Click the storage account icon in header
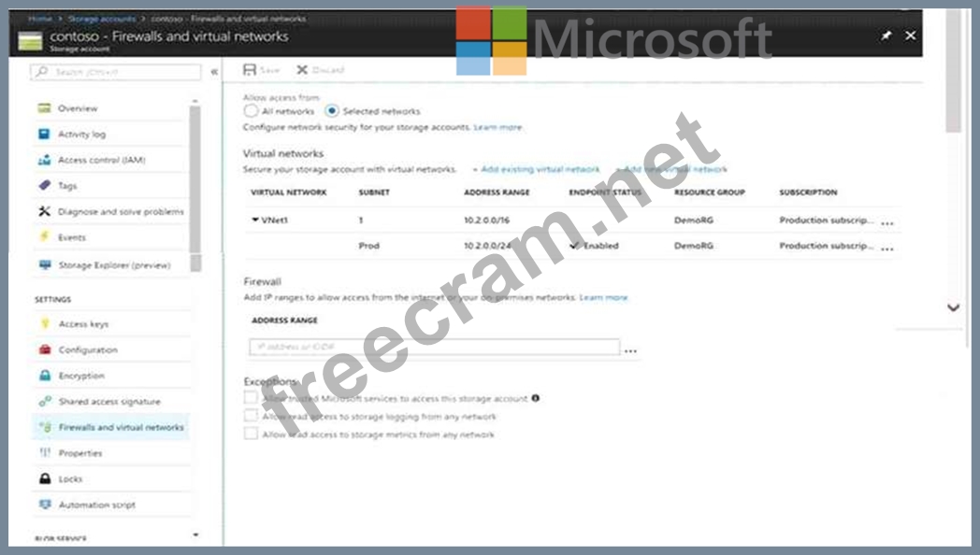This screenshot has height=555, width=980. tap(30, 40)
